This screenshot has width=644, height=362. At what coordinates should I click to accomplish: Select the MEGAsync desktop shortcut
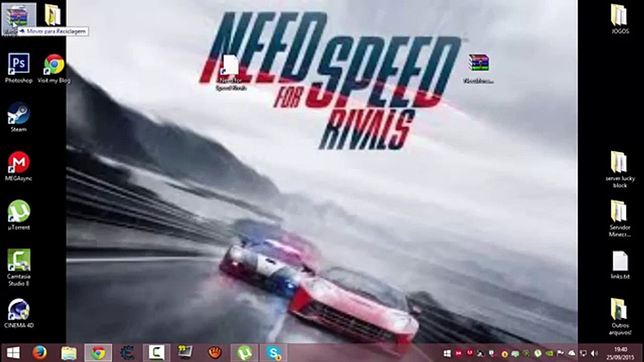click(19, 166)
